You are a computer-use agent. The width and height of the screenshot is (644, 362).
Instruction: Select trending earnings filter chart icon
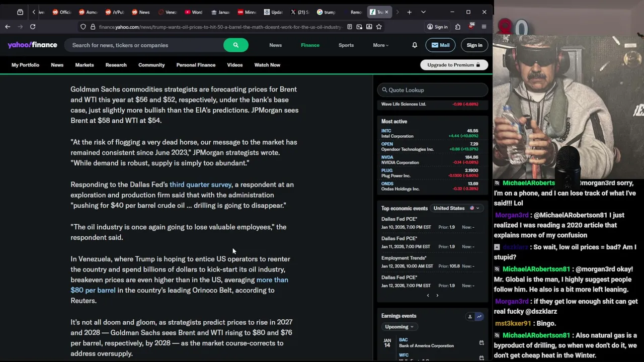[479, 316]
